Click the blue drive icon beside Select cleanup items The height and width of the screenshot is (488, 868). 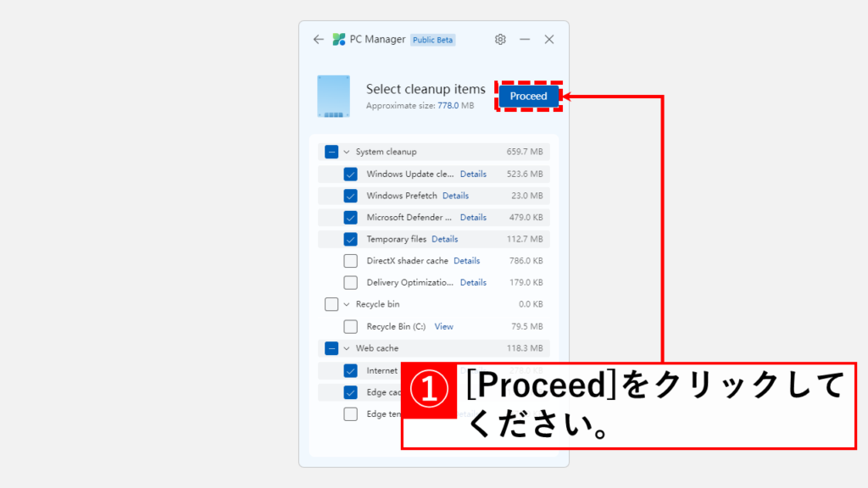point(333,97)
